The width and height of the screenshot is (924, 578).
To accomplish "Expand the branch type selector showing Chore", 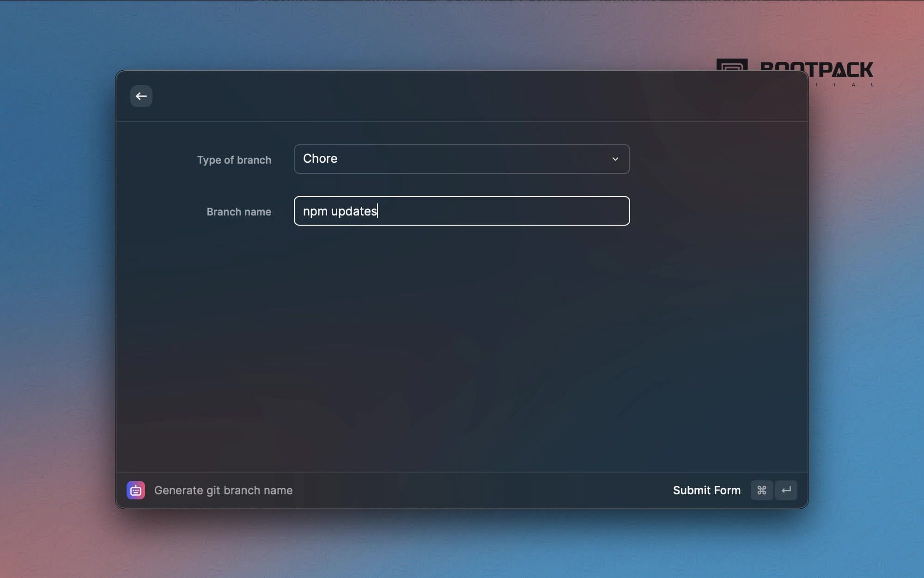I will click(461, 159).
